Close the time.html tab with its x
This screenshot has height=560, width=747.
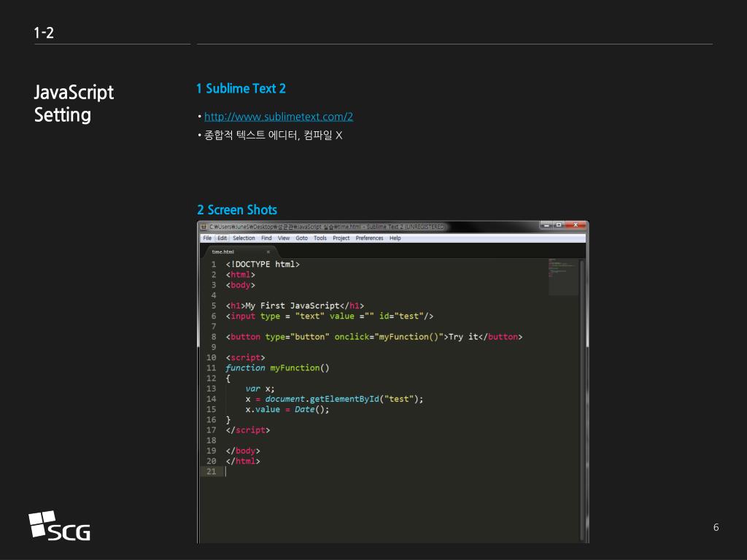(x=268, y=252)
